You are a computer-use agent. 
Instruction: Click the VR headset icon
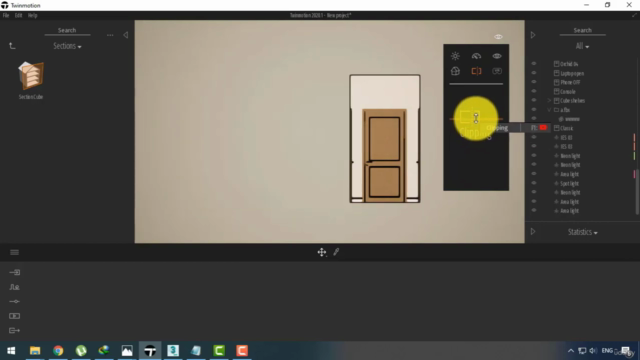pos(497,71)
